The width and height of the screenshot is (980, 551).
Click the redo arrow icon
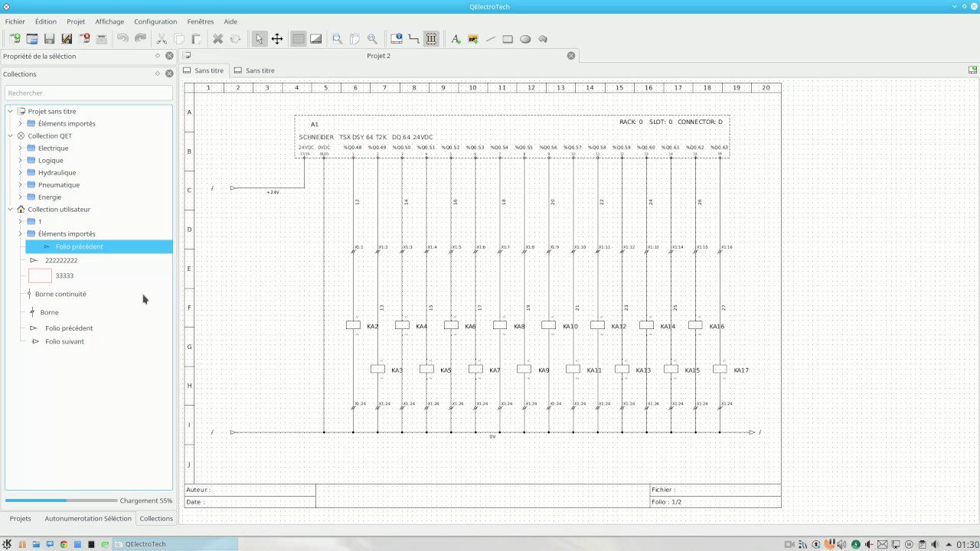click(x=140, y=39)
